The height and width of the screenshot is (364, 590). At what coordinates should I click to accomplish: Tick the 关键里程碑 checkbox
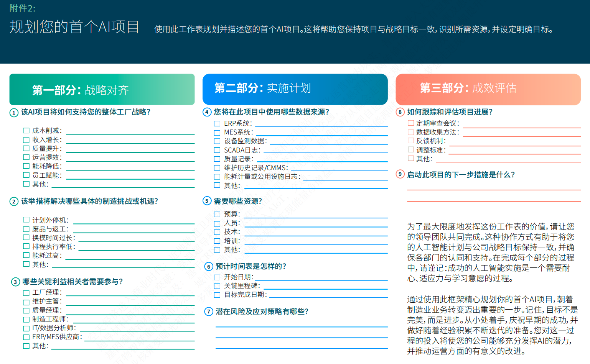click(x=217, y=286)
